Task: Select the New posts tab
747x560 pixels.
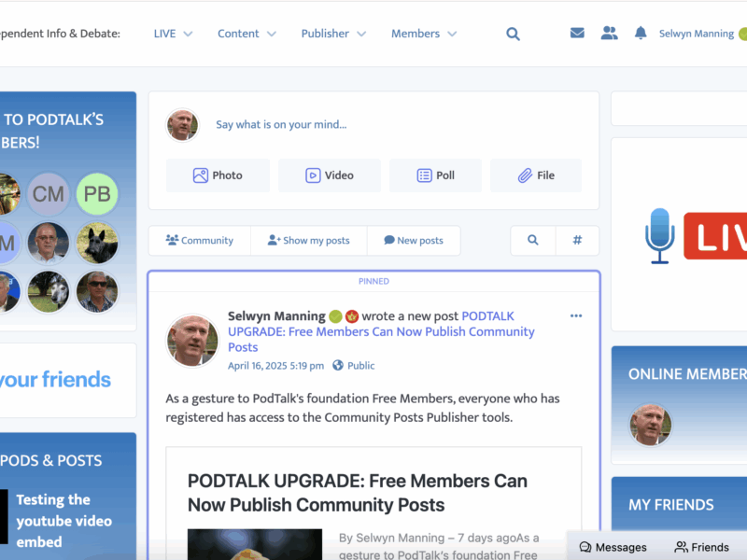Action: [414, 240]
